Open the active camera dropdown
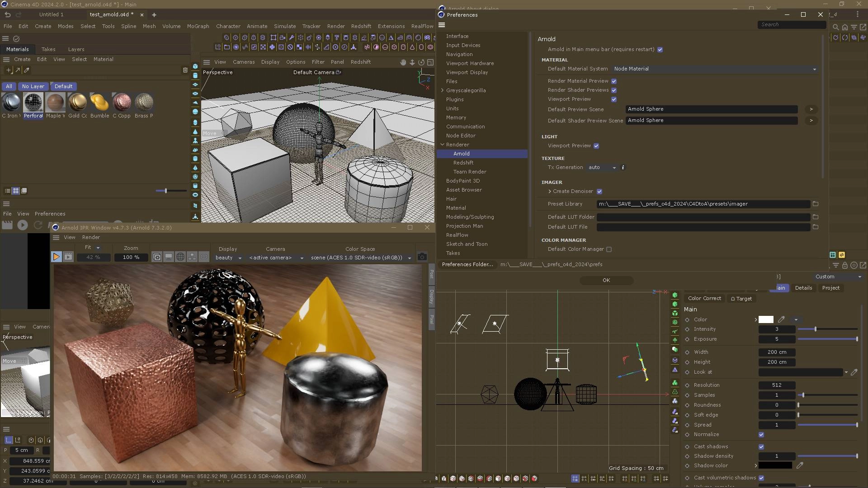 (x=276, y=258)
